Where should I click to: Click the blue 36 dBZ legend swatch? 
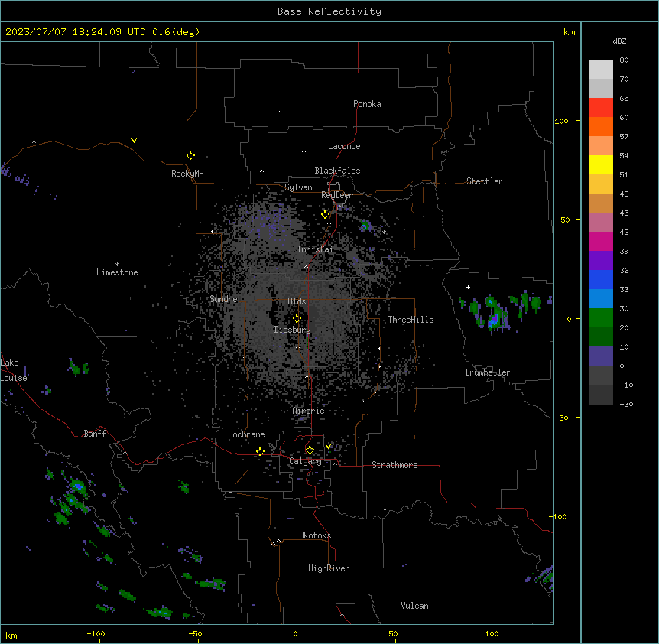pyautogui.click(x=601, y=279)
